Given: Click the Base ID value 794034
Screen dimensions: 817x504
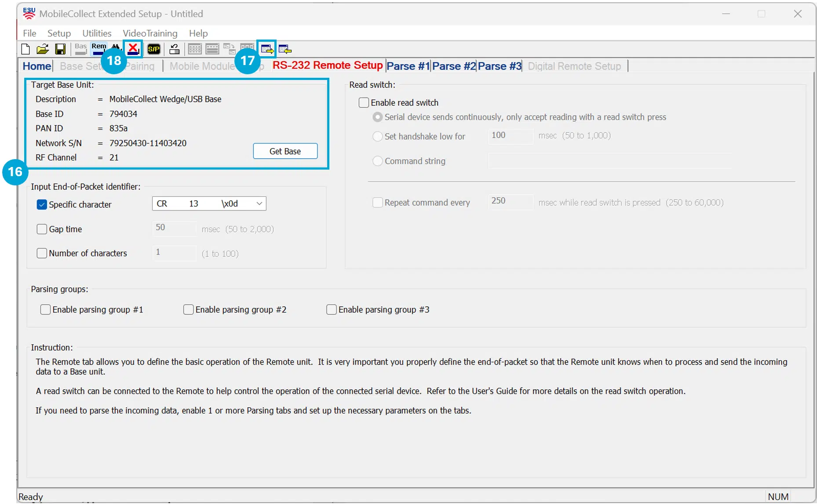Looking at the screenshot, I should (x=123, y=114).
